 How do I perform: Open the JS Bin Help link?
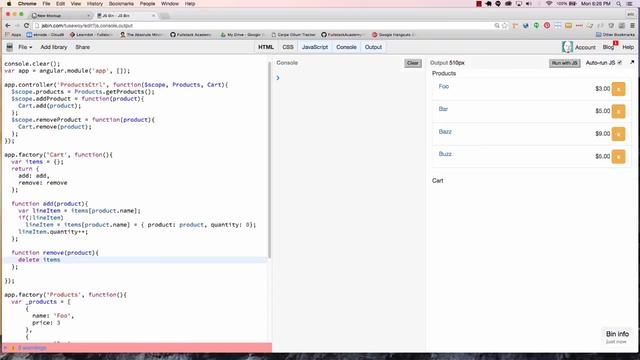pos(628,47)
